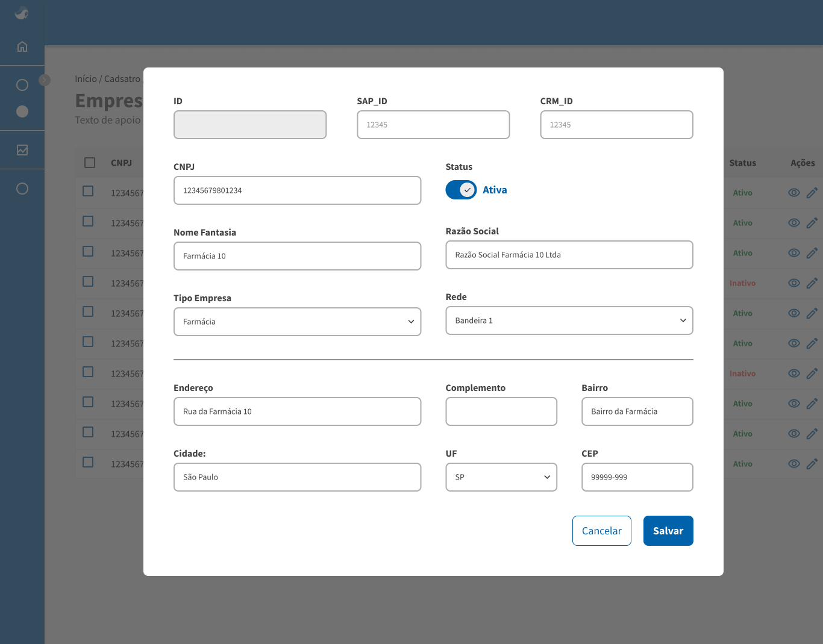
Task: Click the Início breadcrumb link
Action: point(86,79)
